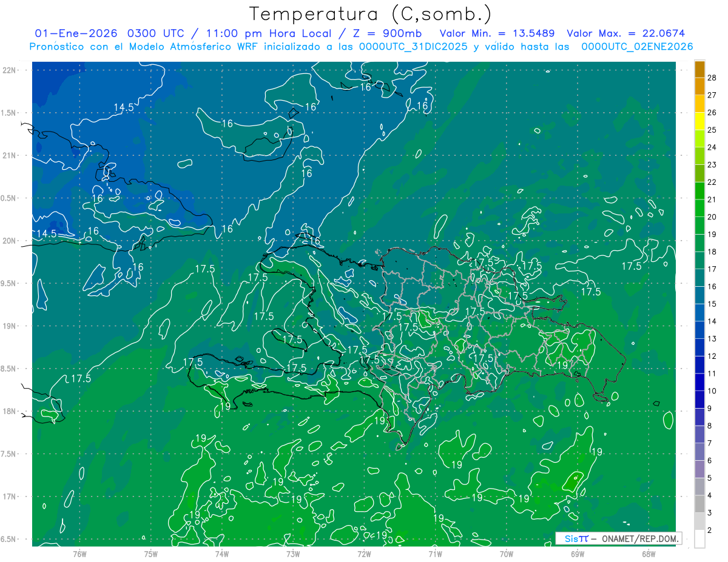Click the Valor Max. = 22.0674 readout
This screenshot has width=728, height=562.
click(625, 33)
